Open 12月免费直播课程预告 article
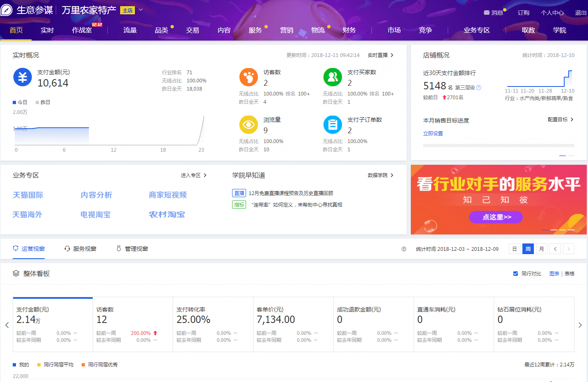The height and width of the screenshot is (382, 588). tap(291, 193)
